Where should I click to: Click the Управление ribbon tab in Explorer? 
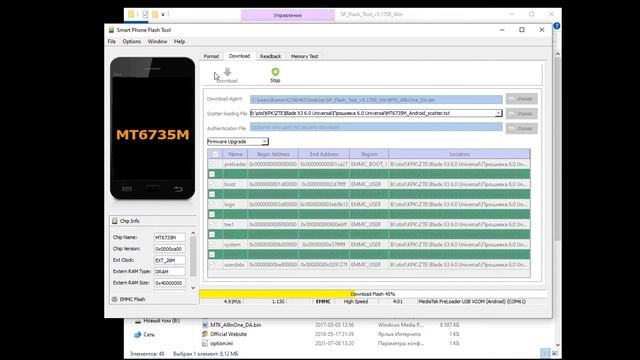[x=288, y=16]
